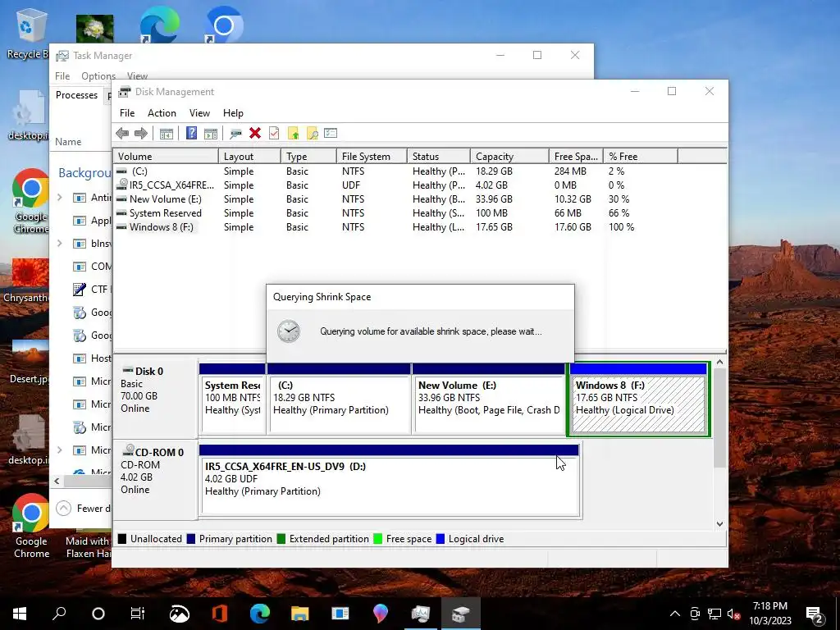Toggle Show/Hide Action Pane toolbar icon
840x630 pixels.
[x=211, y=134]
